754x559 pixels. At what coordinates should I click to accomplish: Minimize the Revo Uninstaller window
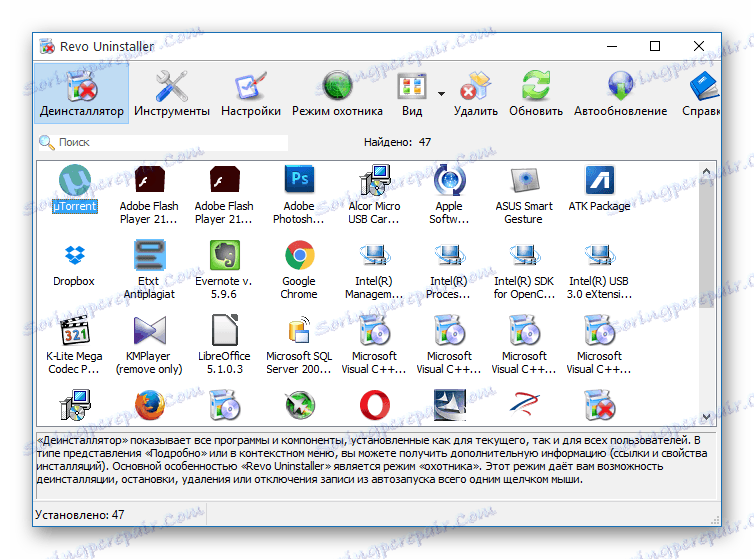pyautogui.click(x=612, y=46)
